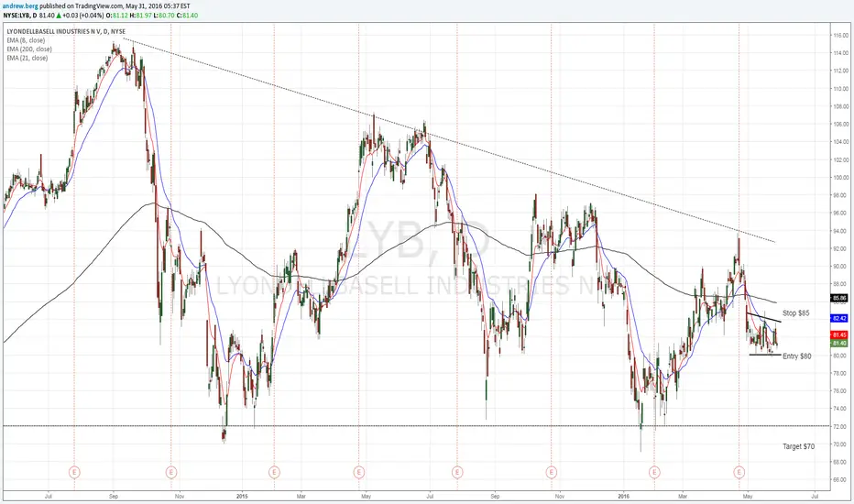Click the red 81.45 price label

[x=839, y=334]
